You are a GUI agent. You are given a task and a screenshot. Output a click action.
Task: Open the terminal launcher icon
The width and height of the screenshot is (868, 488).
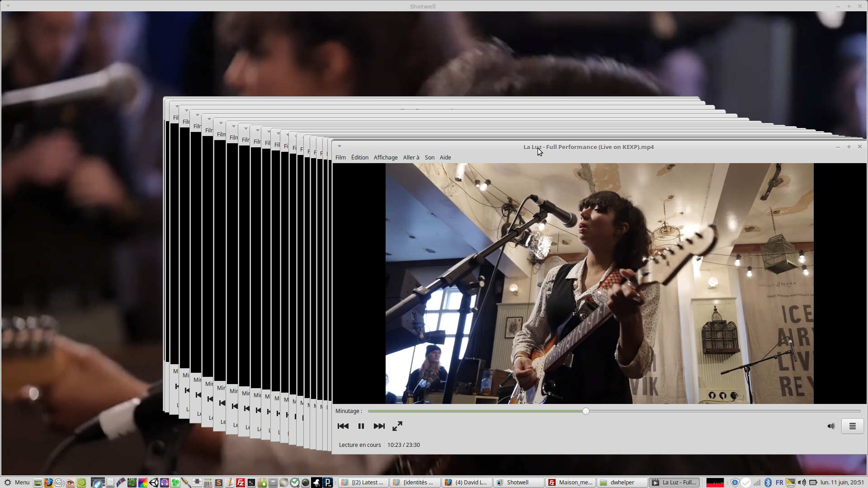tap(251, 482)
